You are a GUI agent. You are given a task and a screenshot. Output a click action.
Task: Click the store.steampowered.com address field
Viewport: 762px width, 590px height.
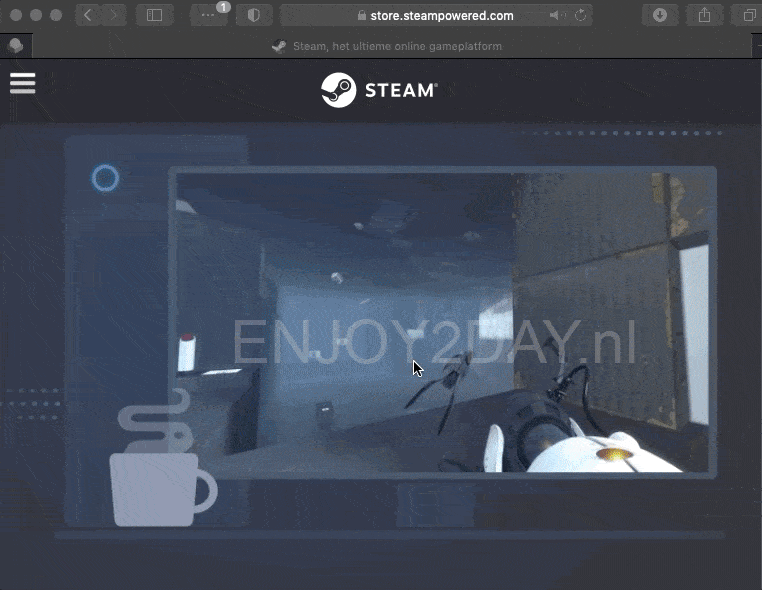click(436, 16)
